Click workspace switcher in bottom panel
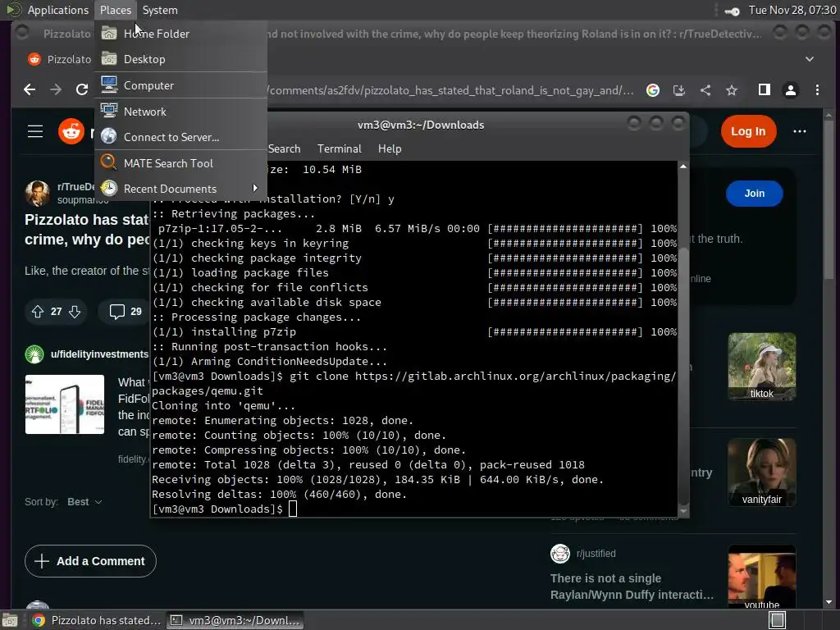 (777, 620)
